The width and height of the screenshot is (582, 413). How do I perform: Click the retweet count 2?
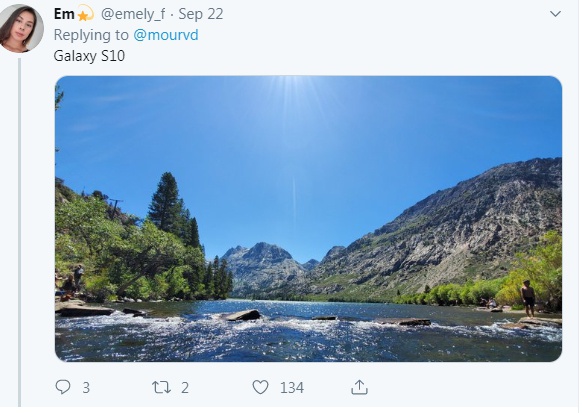click(x=185, y=388)
